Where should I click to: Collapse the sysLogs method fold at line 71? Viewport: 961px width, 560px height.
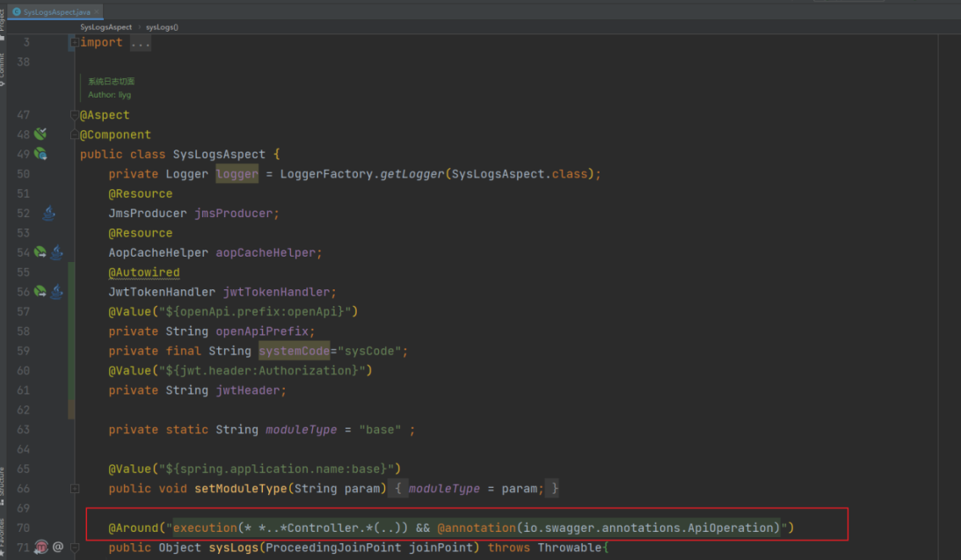pyautogui.click(x=75, y=548)
